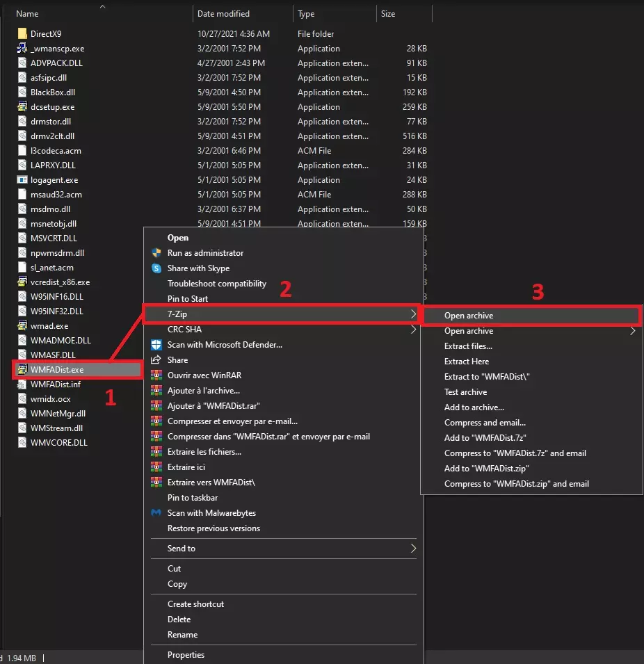This screenshot has width=644, height=664.
Task: Select Delete from context menu
Action: tap(179, 619)
